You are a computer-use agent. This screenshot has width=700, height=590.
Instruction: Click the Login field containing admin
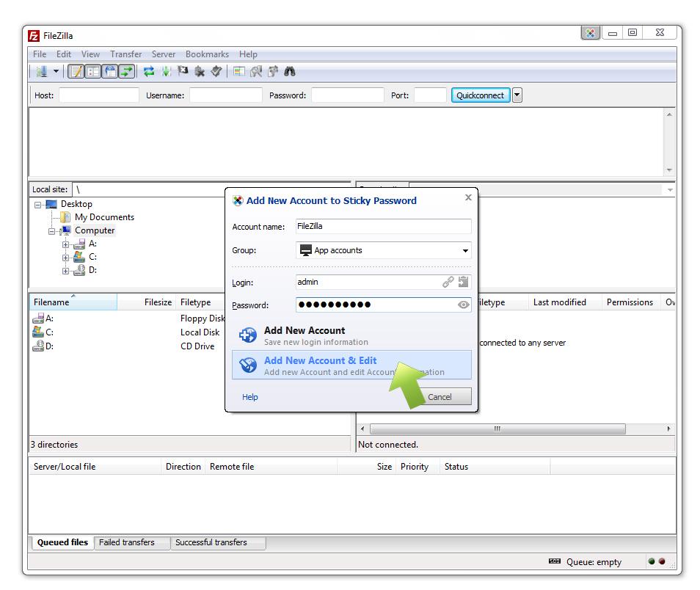coord(384,282)
